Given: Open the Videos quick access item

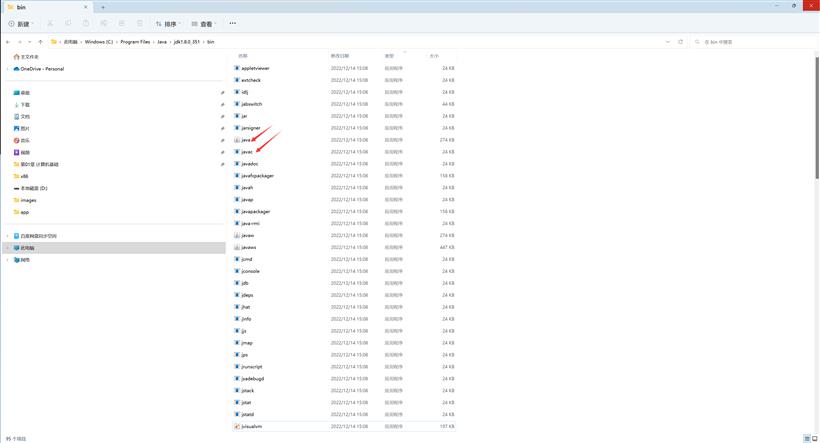Looking at the screenshot, I should 22,152.
